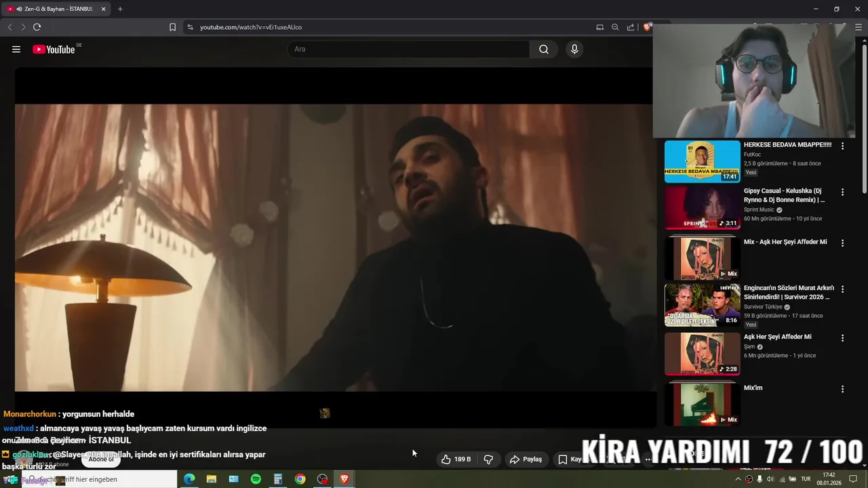Switch the TUR keyboard language indicator
The height and width of the screenshot is (488, 868).
coord(806,479)
